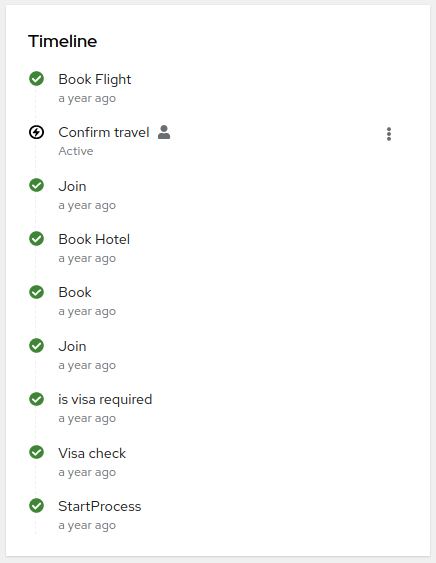Click the Book node label
The height and width of the screenshot is (563, 436).
pyautogui.click(x=75, y=293)
